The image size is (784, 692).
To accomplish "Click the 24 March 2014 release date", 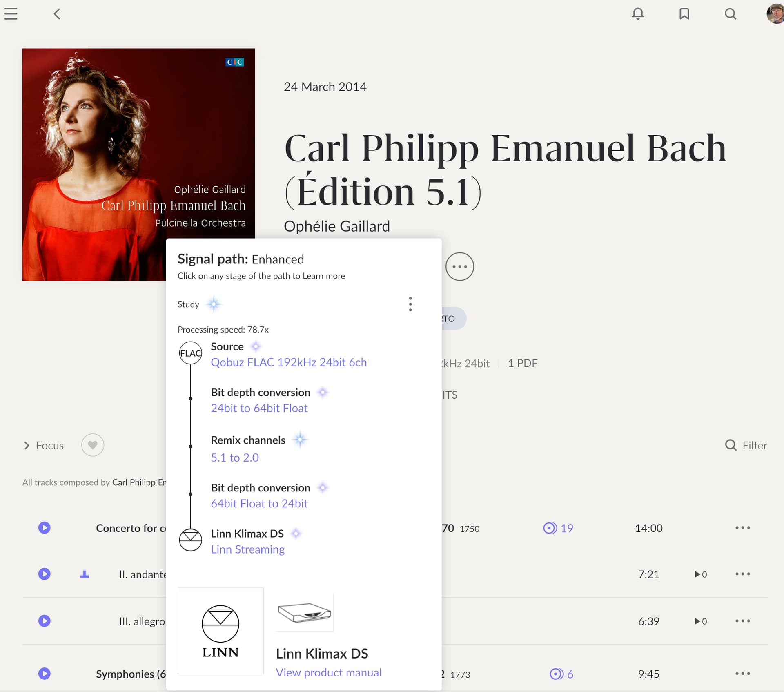I will (325, 87).
